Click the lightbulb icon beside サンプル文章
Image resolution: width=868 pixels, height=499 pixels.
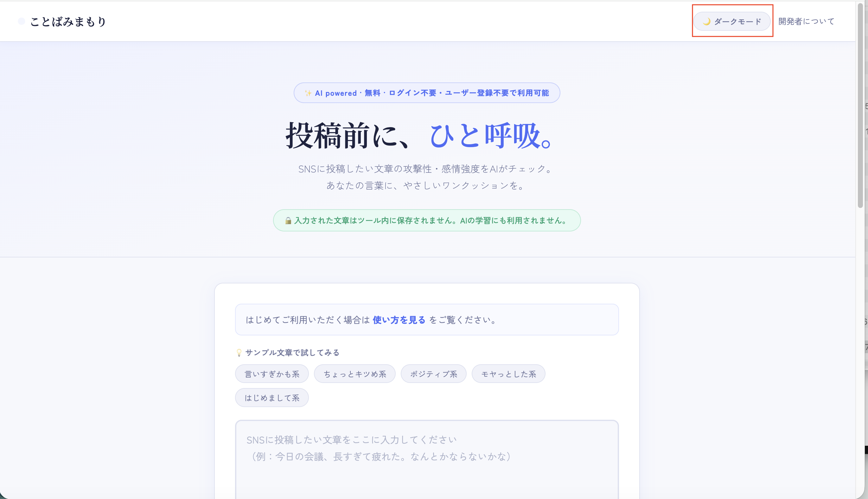(239, 352)
